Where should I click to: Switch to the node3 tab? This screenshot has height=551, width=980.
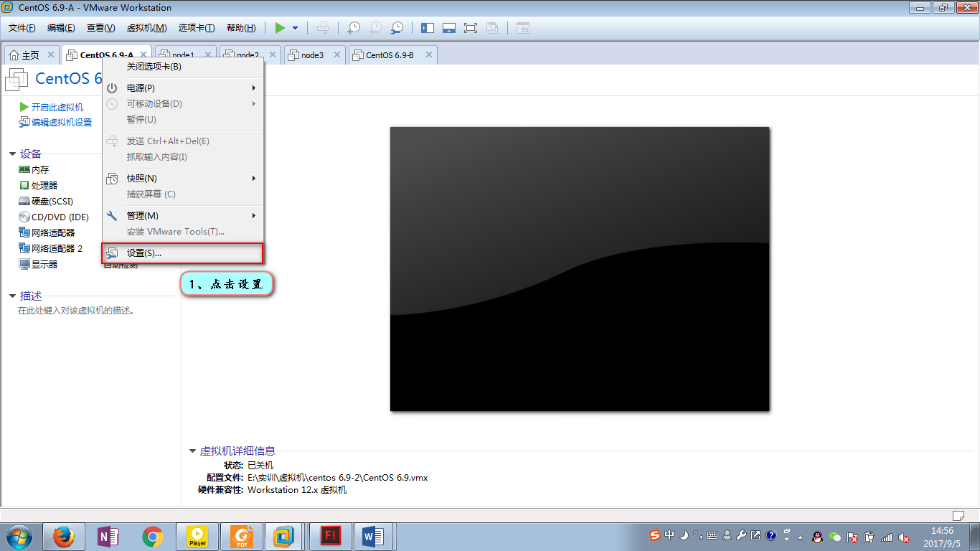click(x=311, y=55)
